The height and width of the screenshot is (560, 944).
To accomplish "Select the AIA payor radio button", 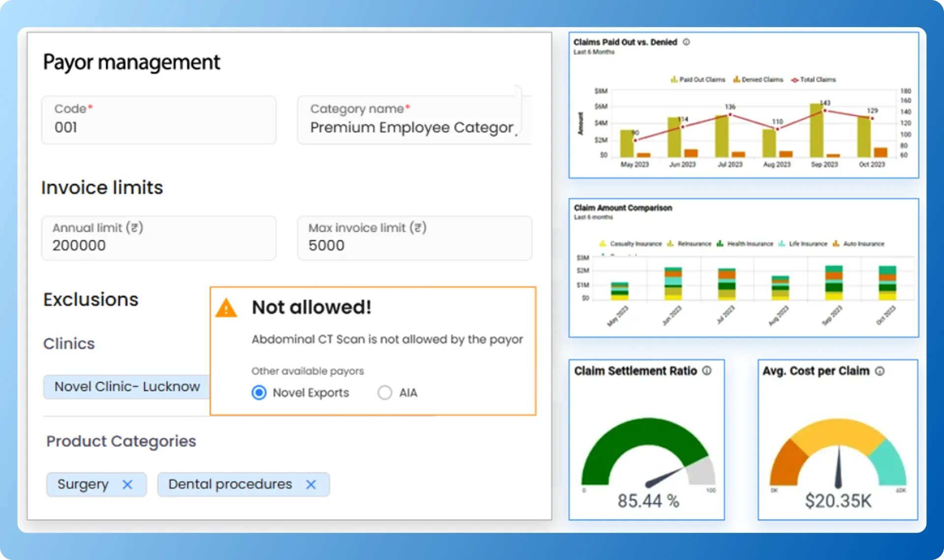I will coord(384,392).
